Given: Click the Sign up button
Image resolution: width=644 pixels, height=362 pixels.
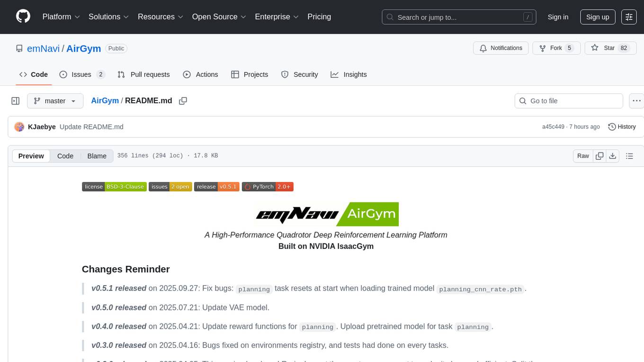Looking at the screenshot, I should pyautogui.click(x=598, y=17).
